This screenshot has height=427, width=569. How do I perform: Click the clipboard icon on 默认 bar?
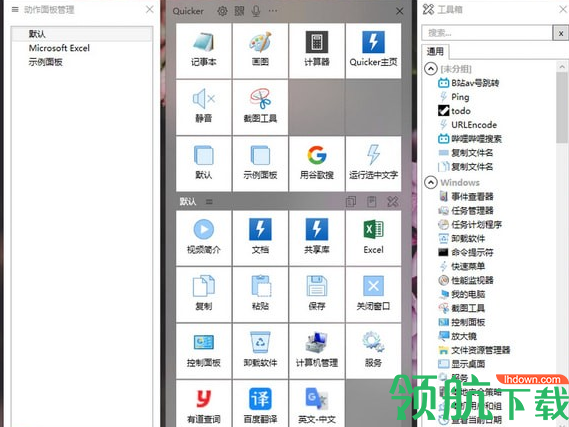(372, 201)
